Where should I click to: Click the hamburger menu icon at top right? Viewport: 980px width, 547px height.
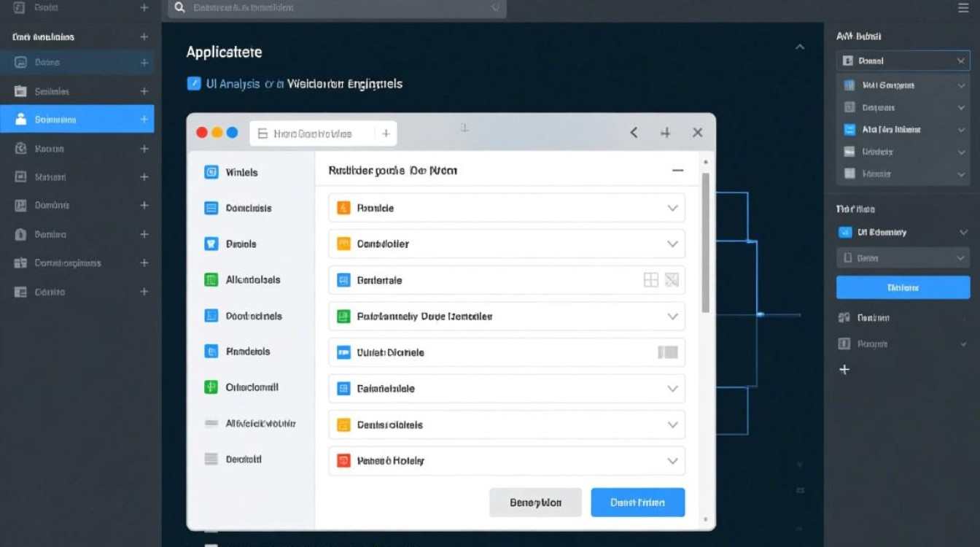click(962, 8)
